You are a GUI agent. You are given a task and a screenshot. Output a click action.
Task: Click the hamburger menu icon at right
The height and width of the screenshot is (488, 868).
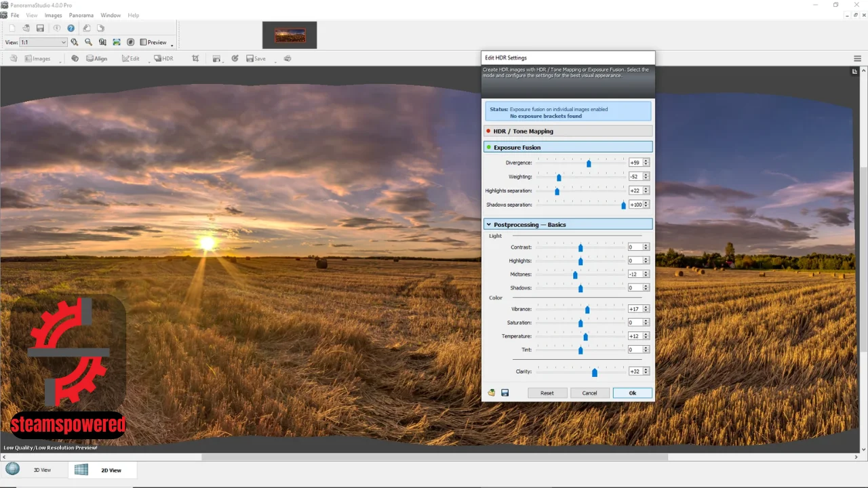(858, 58)
